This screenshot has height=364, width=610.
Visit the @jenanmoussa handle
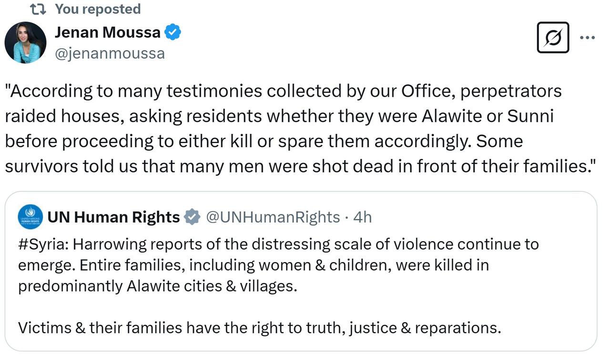pos(110,53)
